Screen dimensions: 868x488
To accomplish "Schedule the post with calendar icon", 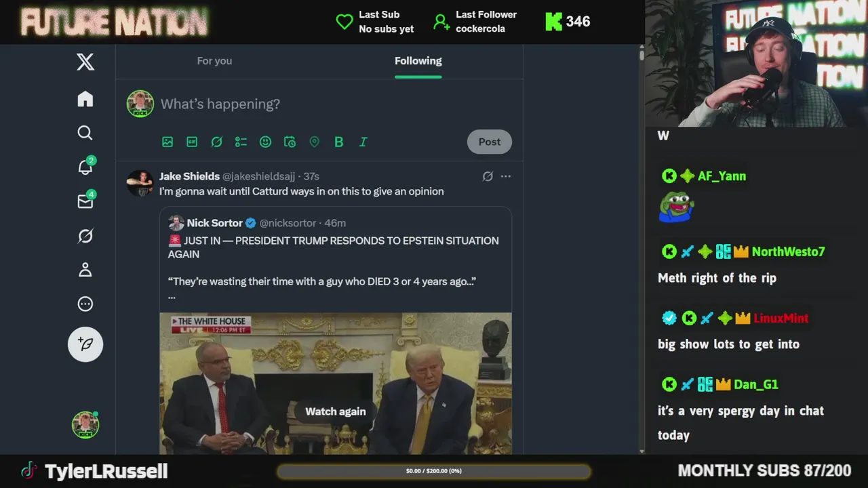I will [x=290, y=142].
